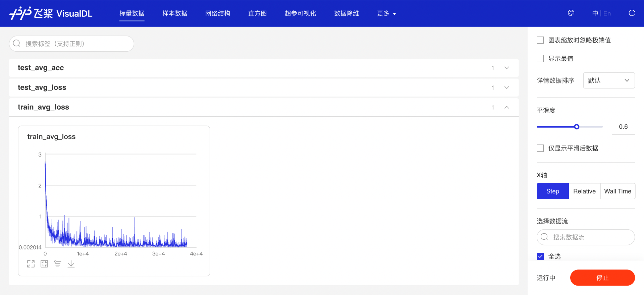Open the 更多 menu in navbar
Image resolution: width=644 pixels, height=295 pixels.
pos(386,13)
